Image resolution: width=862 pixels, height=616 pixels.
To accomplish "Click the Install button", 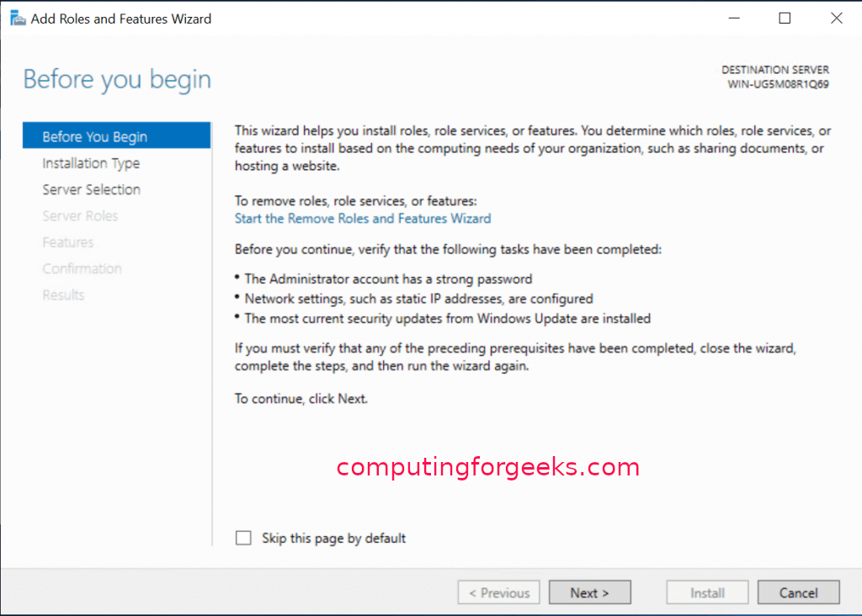I will (707, 592).
